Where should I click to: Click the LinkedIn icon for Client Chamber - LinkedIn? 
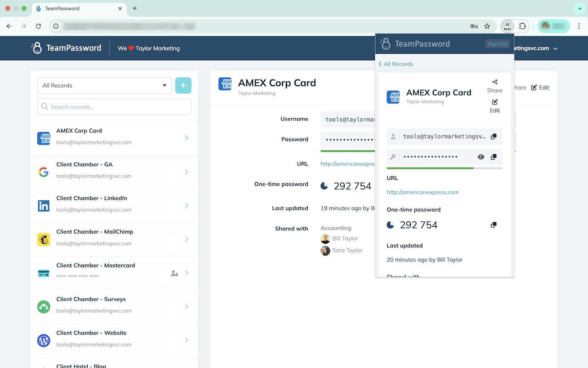click(x=44, y=206)
